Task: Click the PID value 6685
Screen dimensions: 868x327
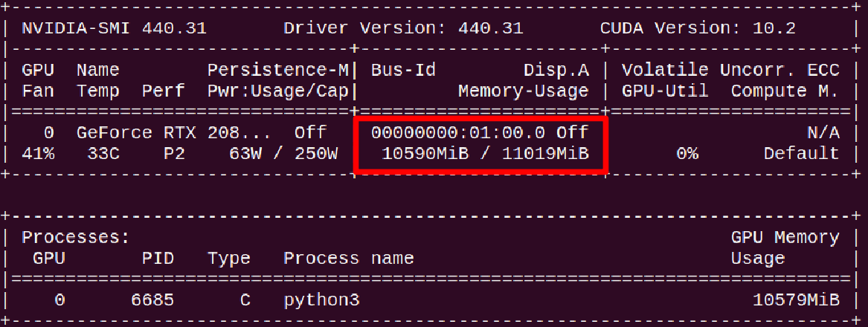Action: tap(152, 300)
